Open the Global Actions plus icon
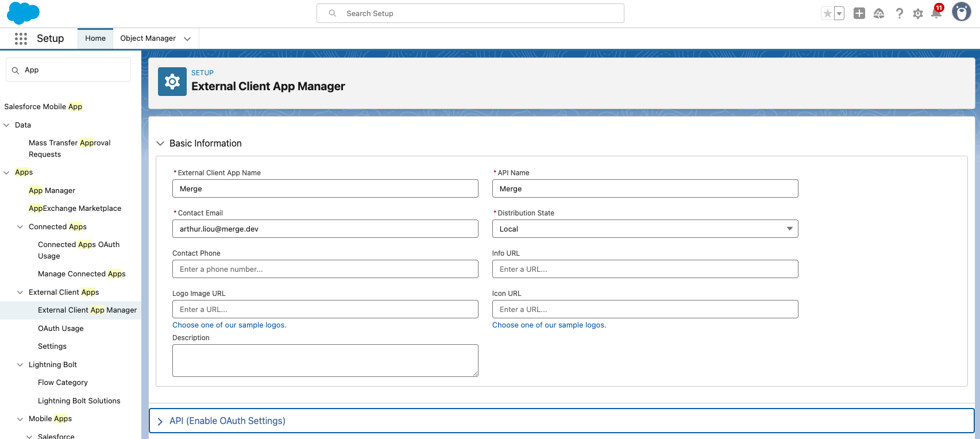 coord(859,14)
